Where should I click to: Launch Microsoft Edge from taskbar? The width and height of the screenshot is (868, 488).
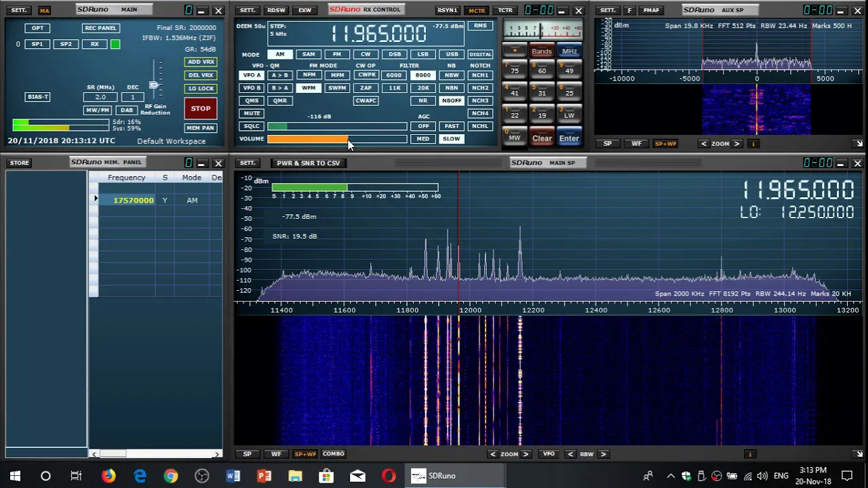pyautogui.click(x=140, y=476)
